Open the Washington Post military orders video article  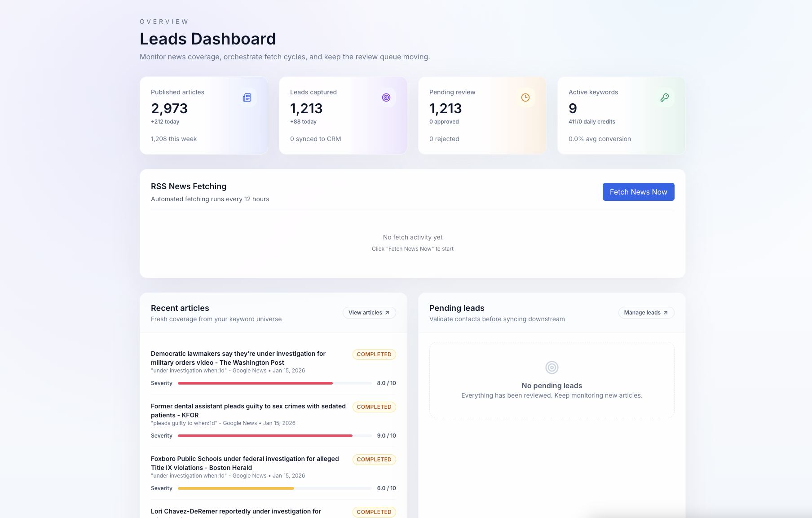(x=238, y=358)
